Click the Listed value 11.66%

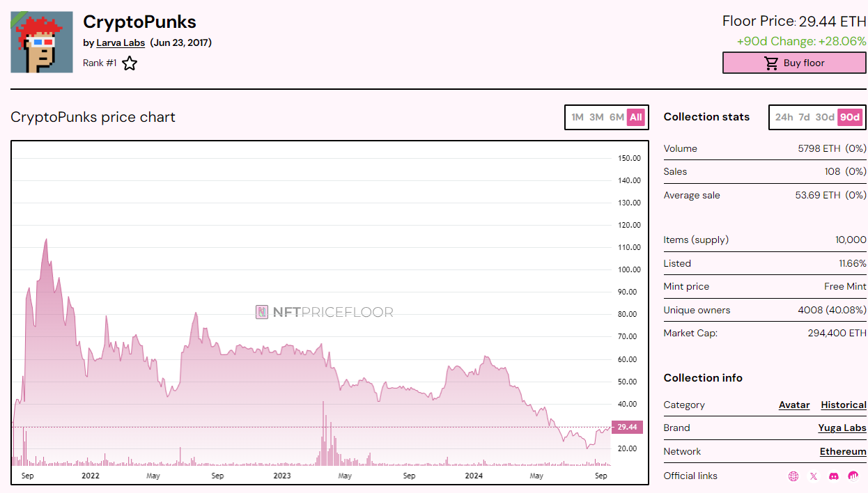click(853, 263)
